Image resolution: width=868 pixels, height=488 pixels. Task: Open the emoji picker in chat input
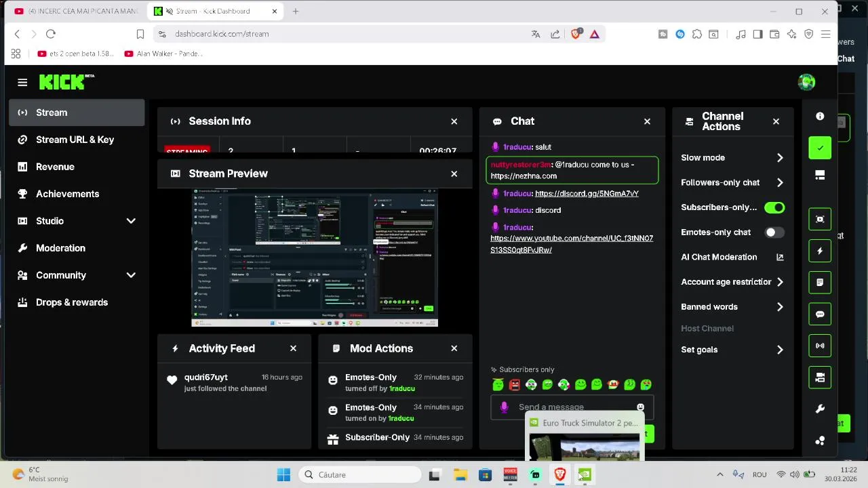point(640,407)
